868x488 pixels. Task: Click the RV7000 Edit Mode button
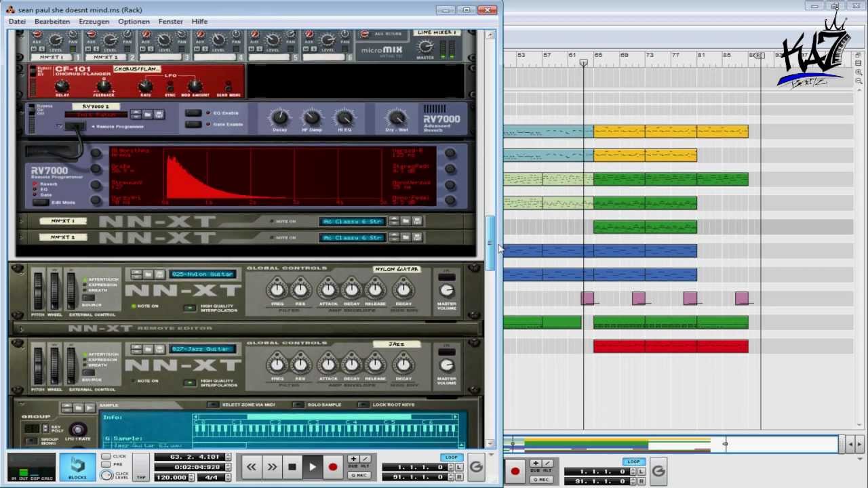pyautogui.click(x=40, y=202)
